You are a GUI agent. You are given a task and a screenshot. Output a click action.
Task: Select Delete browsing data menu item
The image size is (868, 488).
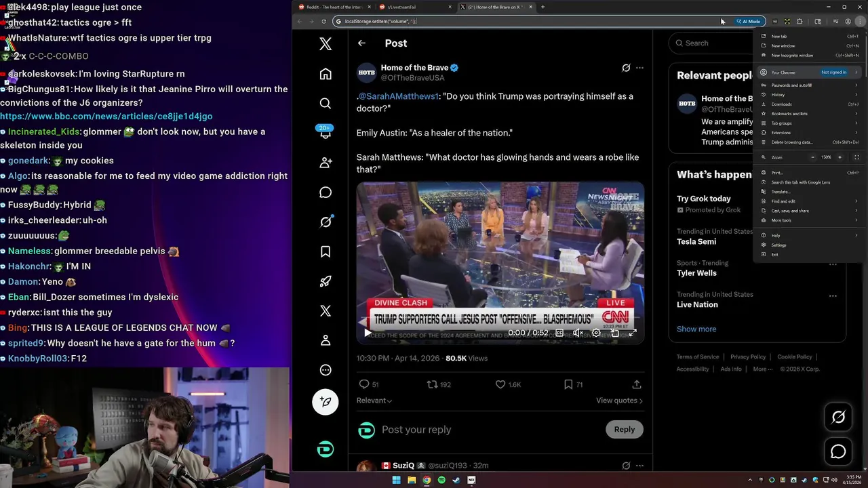(810, 142)
